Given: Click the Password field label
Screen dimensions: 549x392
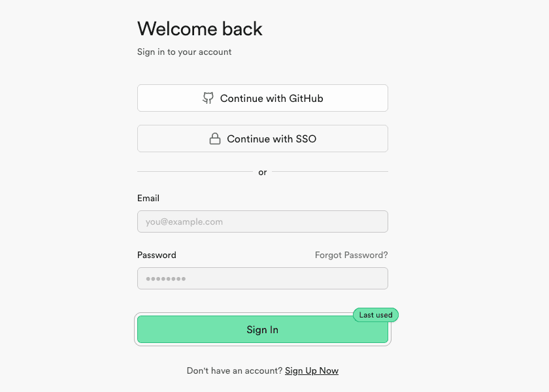Looking at the screenshot, I should pos(157,255).
